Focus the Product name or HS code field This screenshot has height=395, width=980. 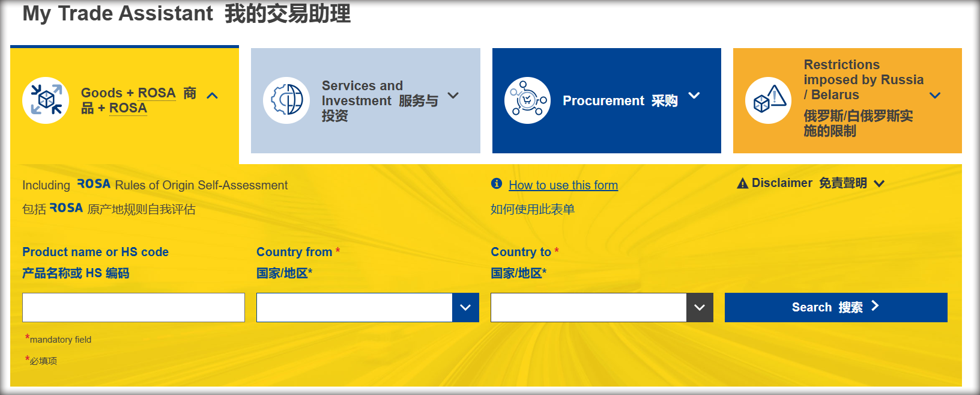coord(133,307)
